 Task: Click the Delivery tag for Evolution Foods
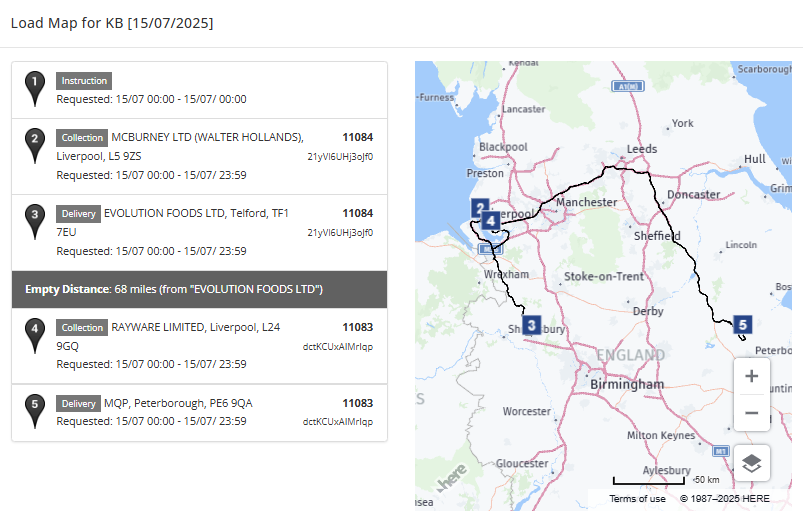(78, 213)
